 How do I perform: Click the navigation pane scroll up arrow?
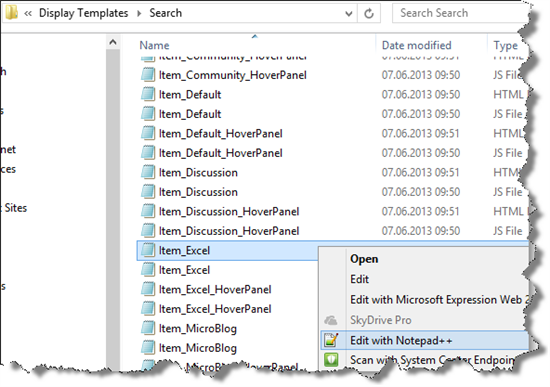(x=113, y=42)
